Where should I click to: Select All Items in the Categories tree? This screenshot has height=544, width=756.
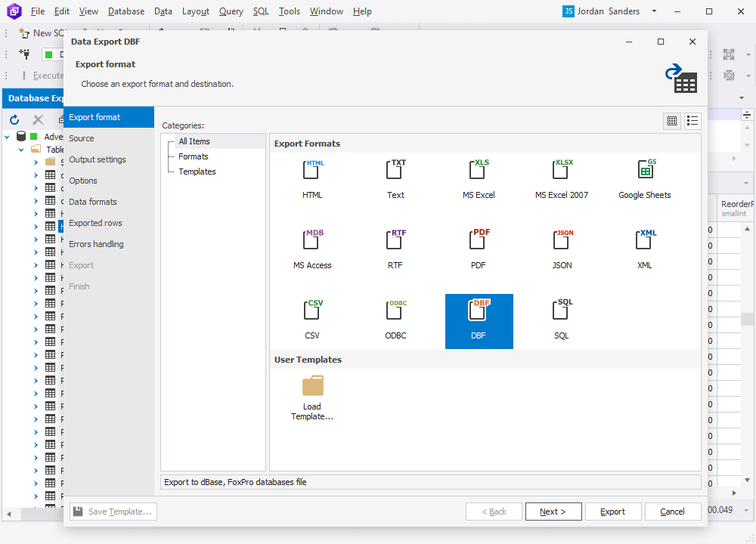click(194, 141)
